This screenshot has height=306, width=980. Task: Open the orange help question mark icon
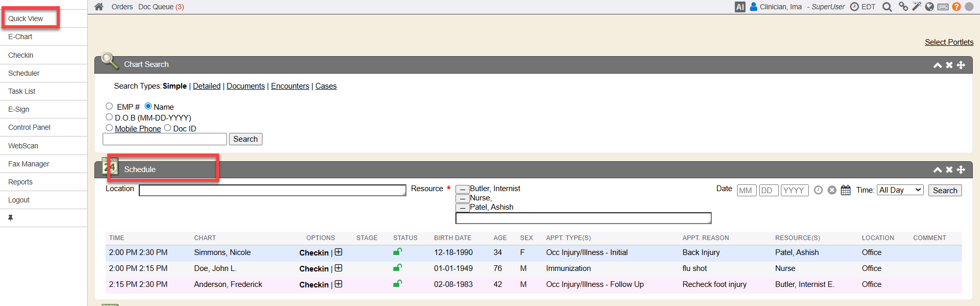(956, 7)
